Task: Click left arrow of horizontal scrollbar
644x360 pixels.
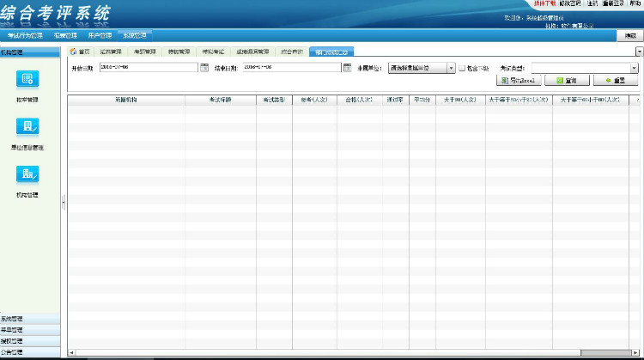Action: (71, 352)
